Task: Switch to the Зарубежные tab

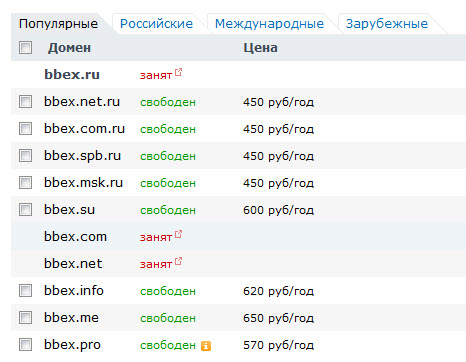Action: [387, 24]
